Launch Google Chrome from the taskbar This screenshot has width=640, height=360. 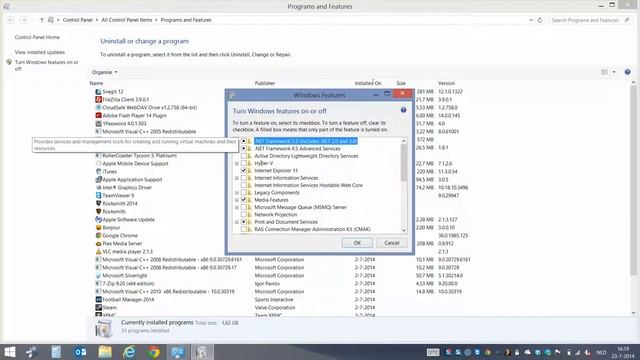click(154, 352)
